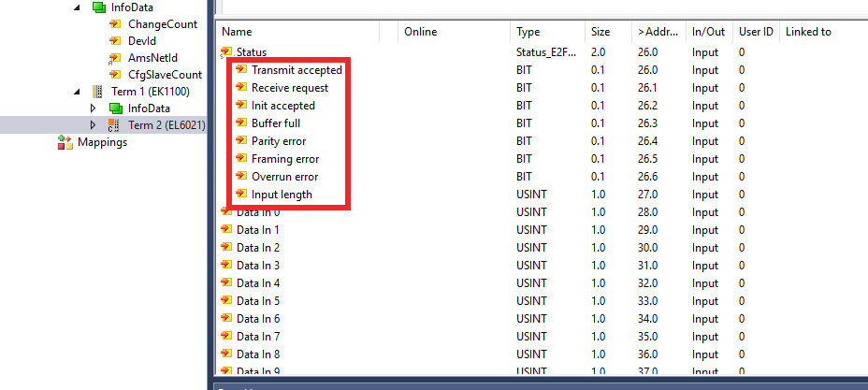Click address 27.0 in Input length row
Screen dimensions: 868x390
click(x=647, y=195)
